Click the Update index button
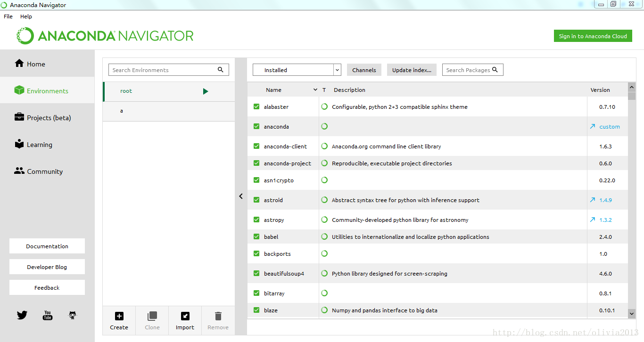Viewport: 644px width, 342px height. pyautogui.click(x=412, y=70)
